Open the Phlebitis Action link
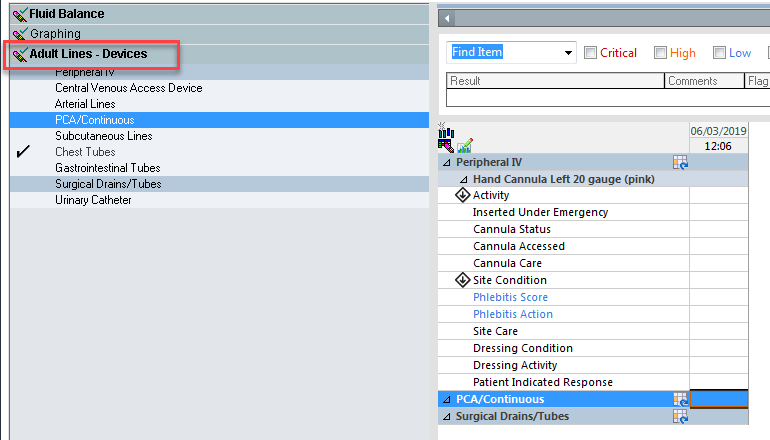This screenshot has width=770, height=440. tap(513, 314)
